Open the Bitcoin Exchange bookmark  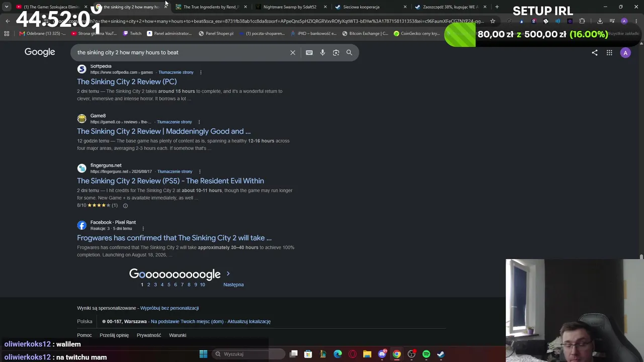365,34
